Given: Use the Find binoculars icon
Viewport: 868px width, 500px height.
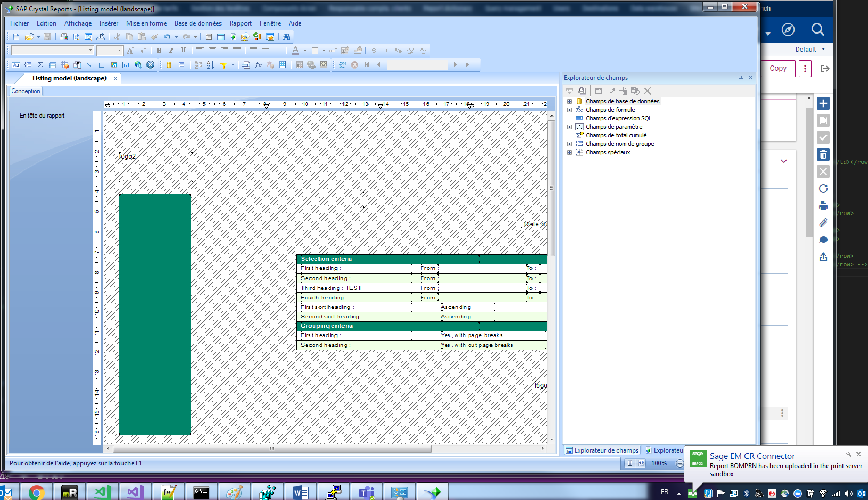Looking at the screenshot, I should tap(286, 37).
